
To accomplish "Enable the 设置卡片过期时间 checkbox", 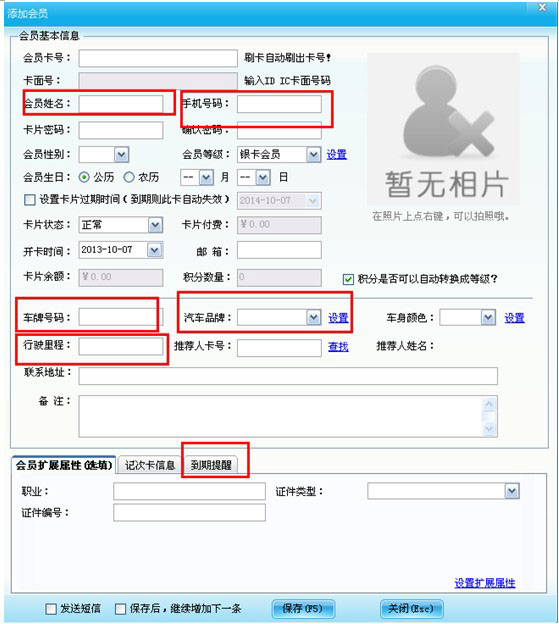I will tap(30, 199).
